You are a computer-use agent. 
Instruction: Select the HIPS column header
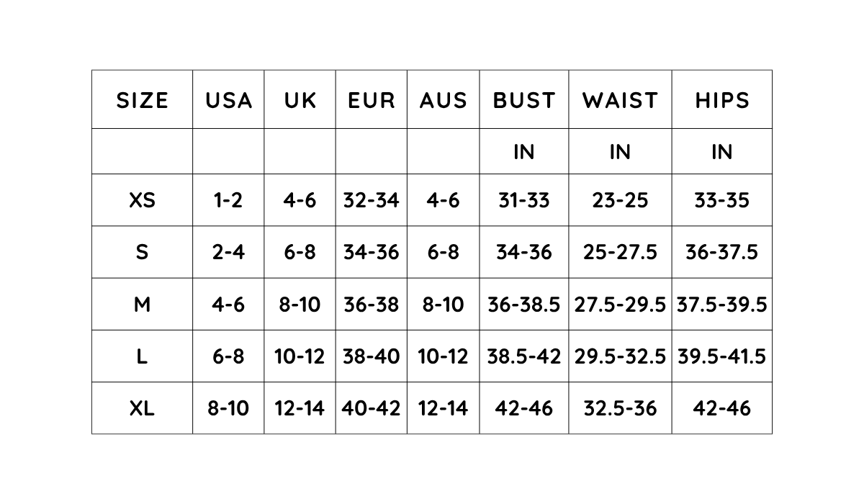[x=722, y=100]
